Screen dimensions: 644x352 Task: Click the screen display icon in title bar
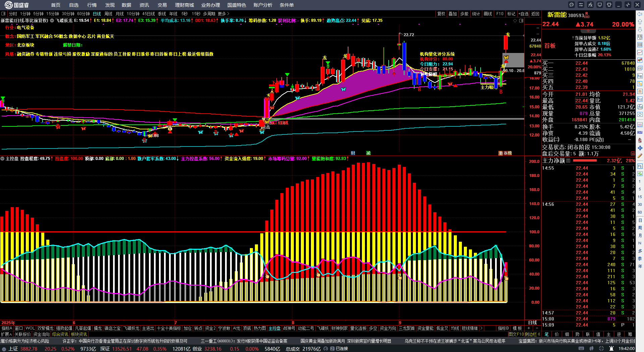point(600,5)
